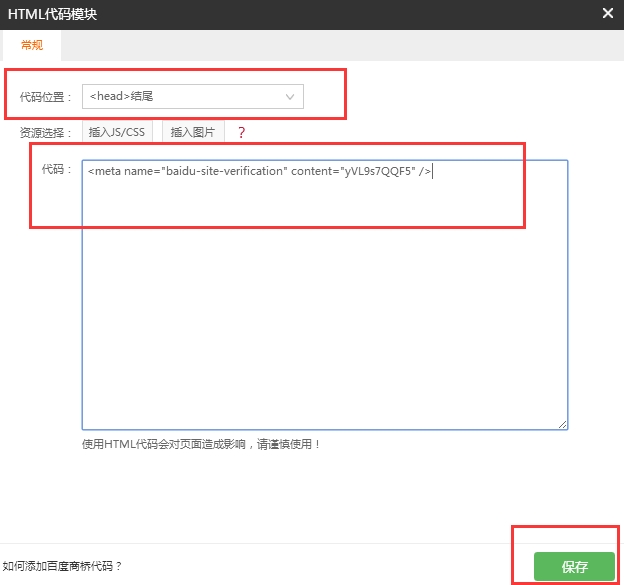Click the HTML代码模块 dialog title
The height and width of the screenshot is (585, 624).
coord(53,14)
